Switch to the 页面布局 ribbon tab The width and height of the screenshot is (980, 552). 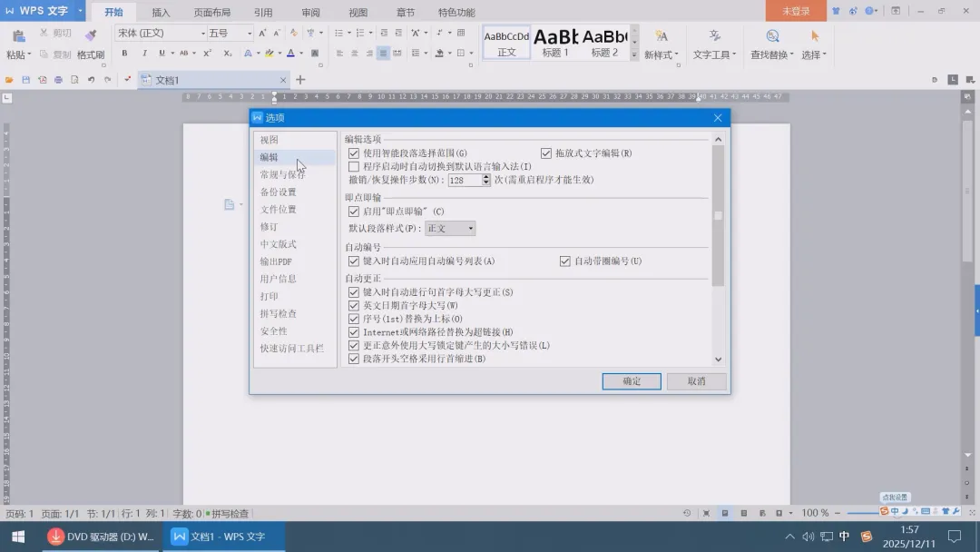(211, 13)
